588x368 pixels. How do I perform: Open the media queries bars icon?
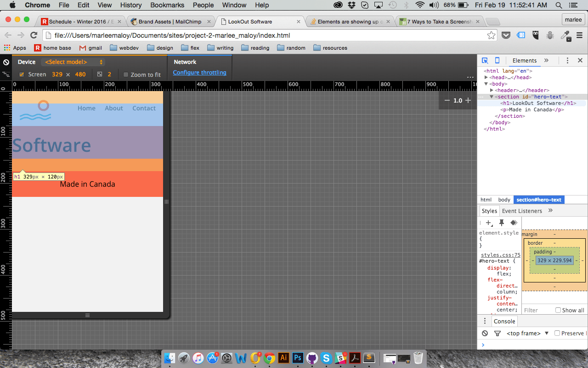coord(6,74)
